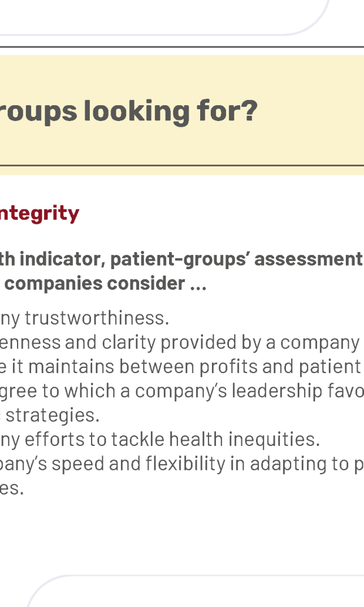Click the bold "assessment" word
The height and width of the screenshot is (607, 364).
tap(308, 259)
